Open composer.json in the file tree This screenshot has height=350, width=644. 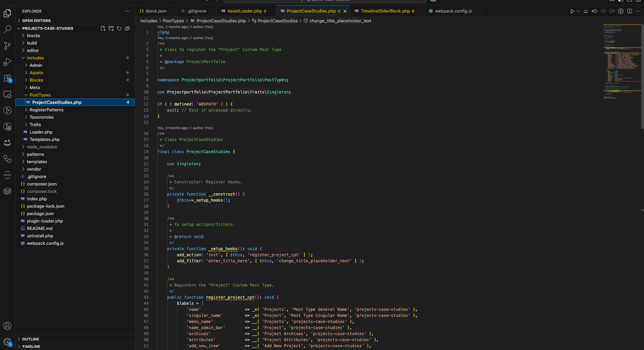click(41, 184)
